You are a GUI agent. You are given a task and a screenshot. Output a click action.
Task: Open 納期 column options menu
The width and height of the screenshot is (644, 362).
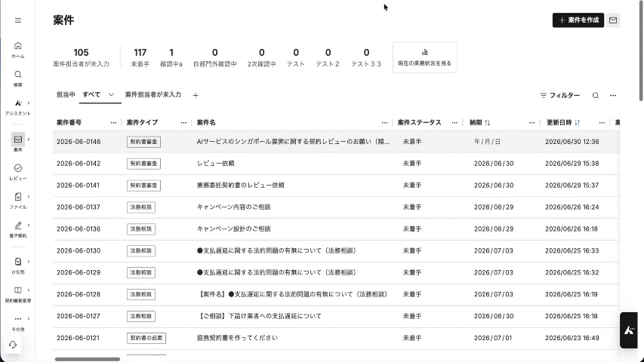(532, 122)
